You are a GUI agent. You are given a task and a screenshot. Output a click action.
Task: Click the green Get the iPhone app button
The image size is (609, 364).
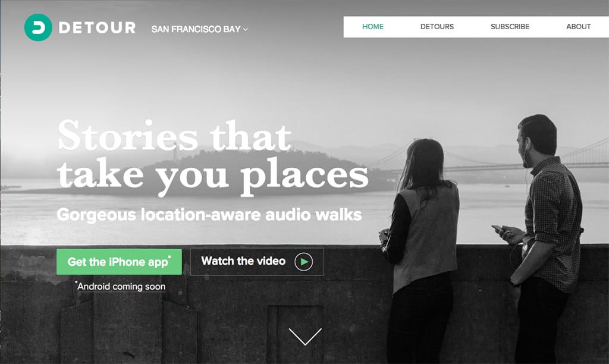pos(119,262)
